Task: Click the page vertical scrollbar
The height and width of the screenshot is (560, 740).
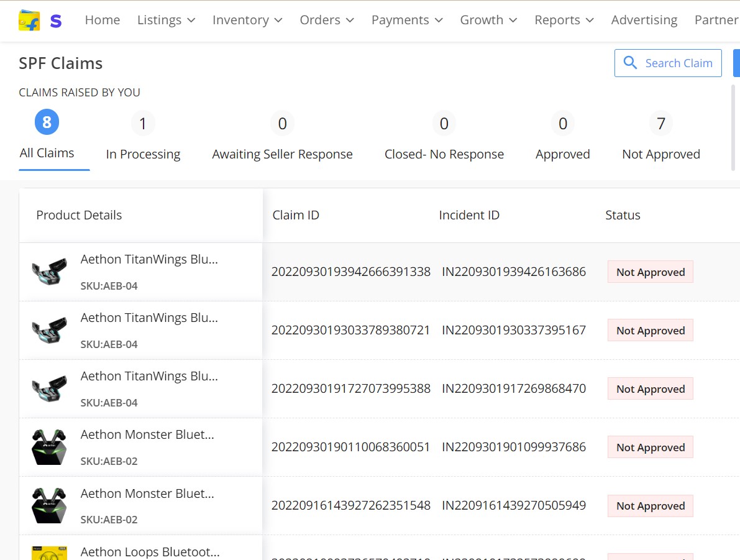Action: 733,127
